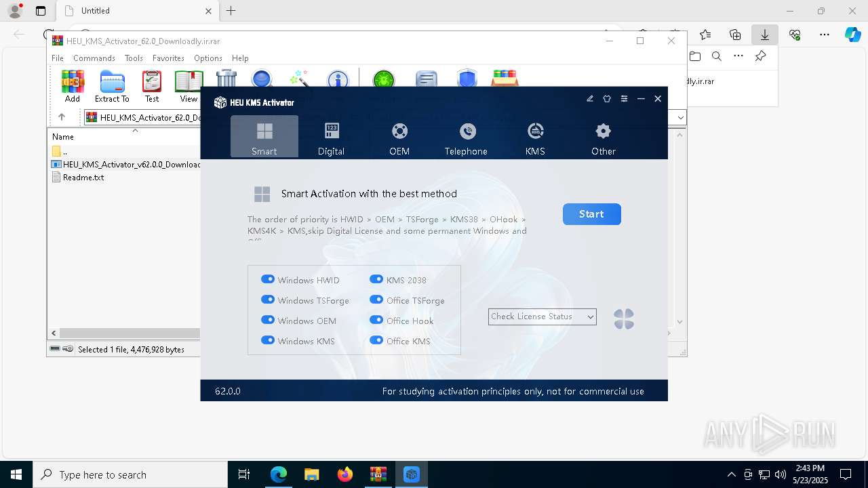Open the HEU settings sliders icon
This screenshot has height=488, width=868.
coord(624,99)
